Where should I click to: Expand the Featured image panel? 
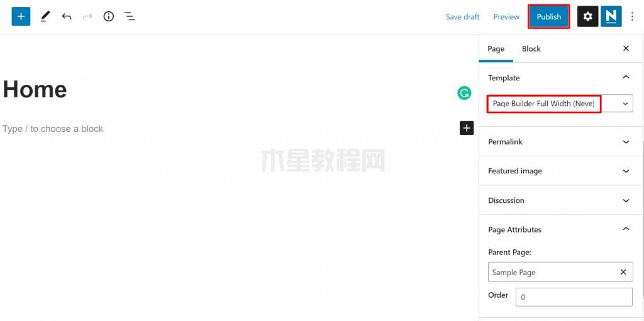coord(560,171)
